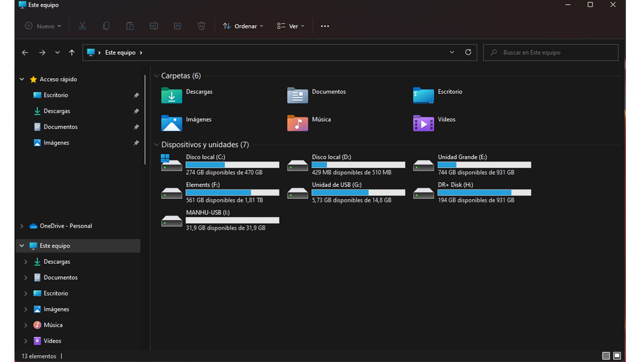Select Documentos in Acceso rápido
This screenshot has width=644, height=362.
(x=61, y=127)
